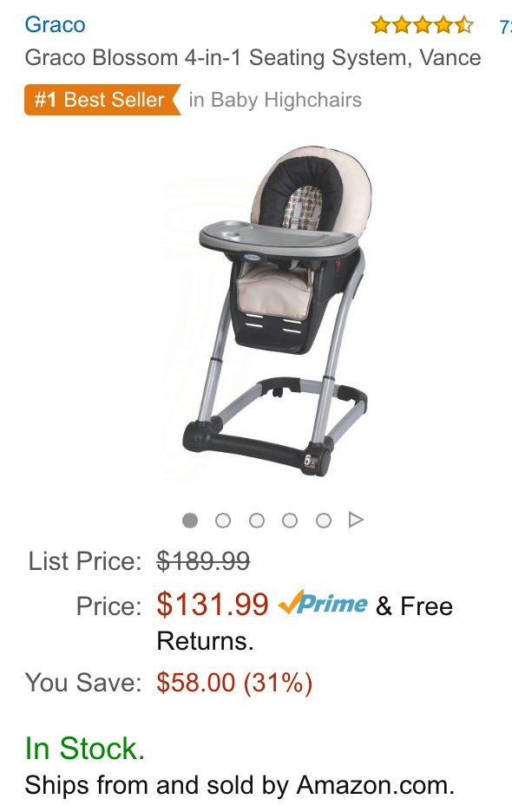Select the first image carousel dot

[190, 520]
